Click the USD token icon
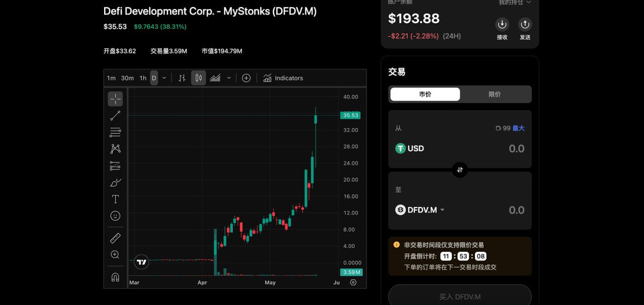Screen dimensions: 644x305 click(x=400, y=148)
